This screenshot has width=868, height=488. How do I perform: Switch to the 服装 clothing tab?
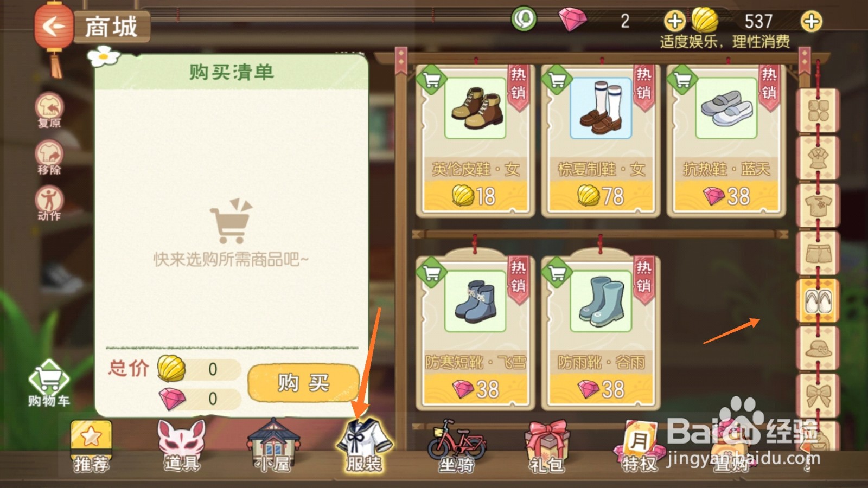click(365, 446)
